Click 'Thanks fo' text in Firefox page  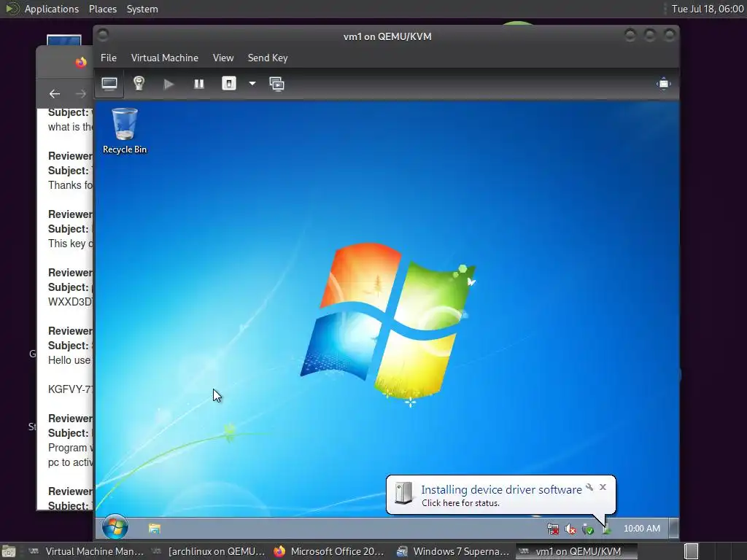pyautogui.click(x=71, y=185)
